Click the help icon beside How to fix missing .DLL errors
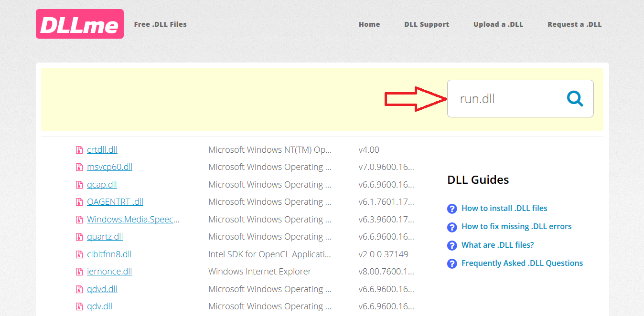This screenshot has height=316, width=644. [452, 227]
